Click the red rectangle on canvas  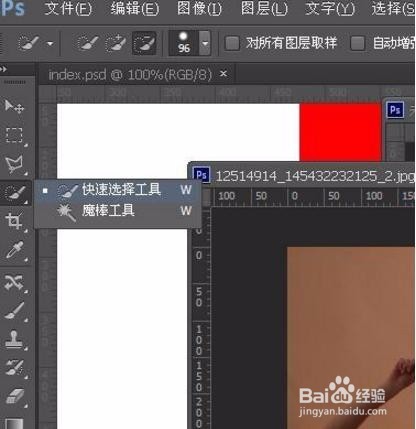pyautogui.click(x=340, y=132)
